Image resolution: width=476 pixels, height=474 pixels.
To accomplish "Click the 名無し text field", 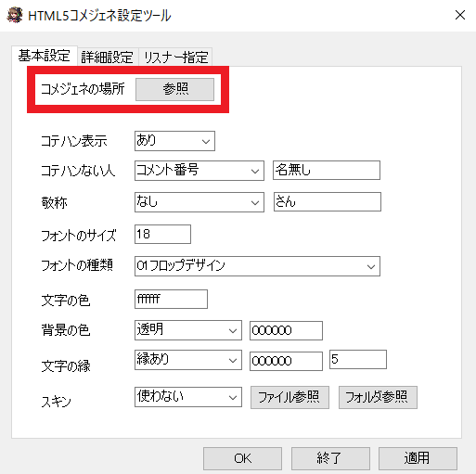I will pyautogui.click(x=327, y=170).
